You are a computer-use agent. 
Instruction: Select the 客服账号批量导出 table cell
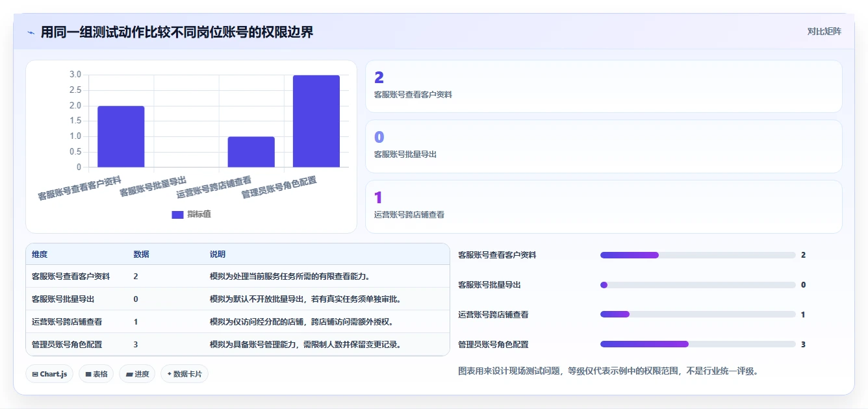63,299
